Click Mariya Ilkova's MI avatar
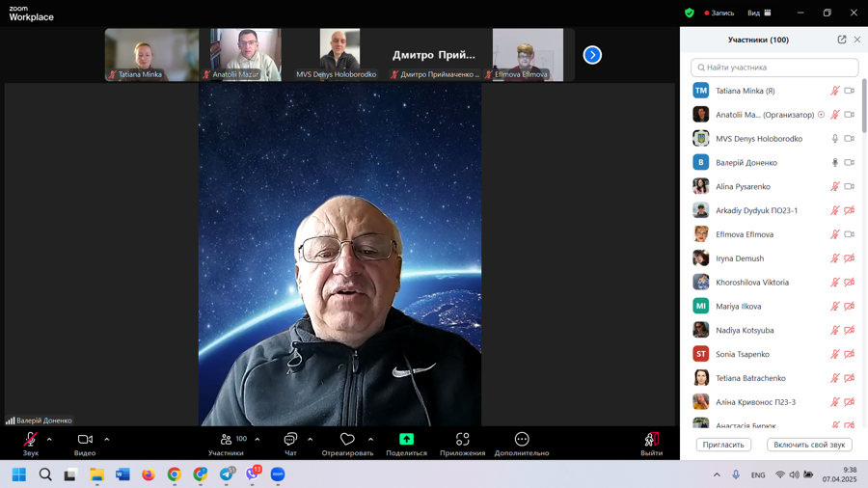The image size is (868, 488). click(x=701, y=306)
